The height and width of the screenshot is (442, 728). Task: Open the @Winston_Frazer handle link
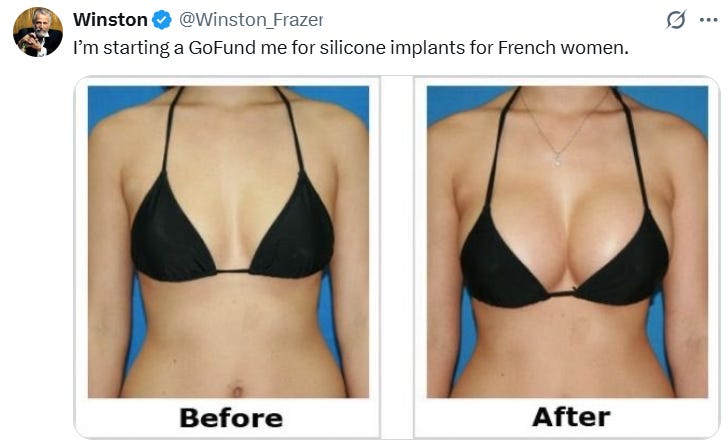click(x=251, y=20)
